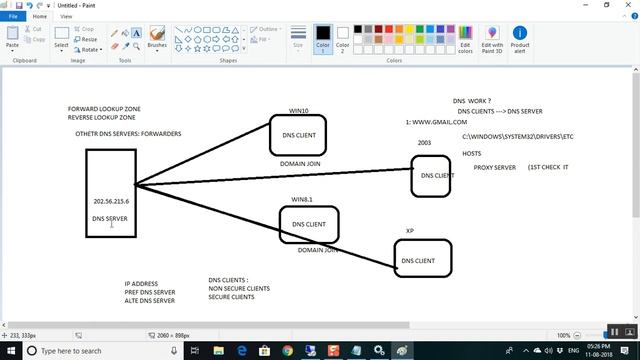Image resolution: width=640 pixels, height=360 pixels.
Task: Choose the Five-point star shape
Action: [x=198, y=49]
